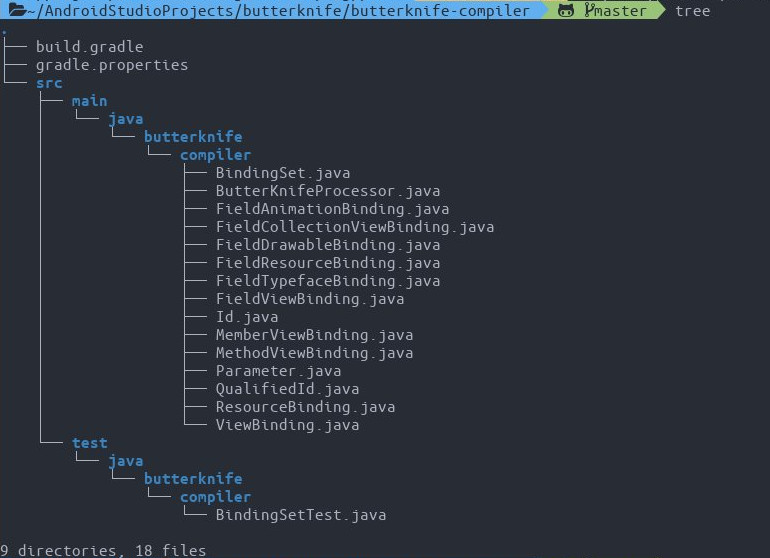Select the master branch name in prompt
770x558 pixels.
tap(620, 11)
